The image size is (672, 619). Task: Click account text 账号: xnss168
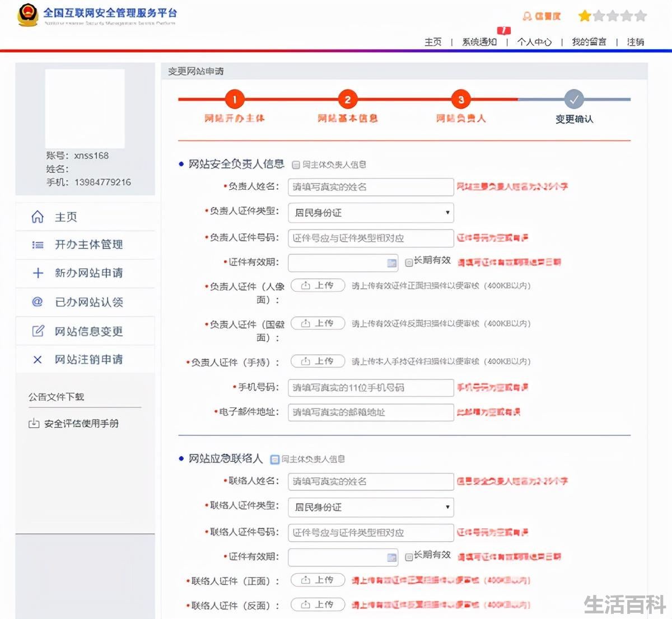[x=77, y=156]
